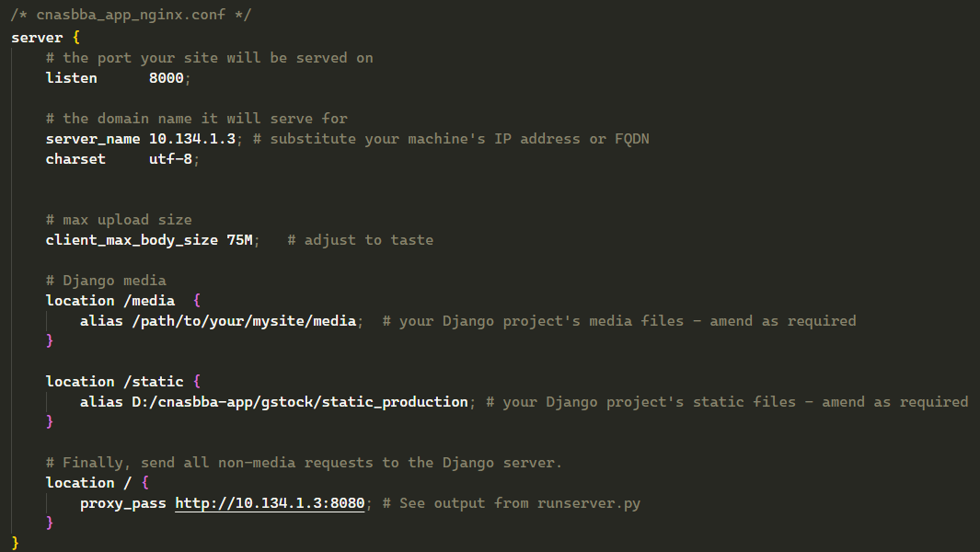980x552 pixels.
Task: Click the final yellow closing brace
Action: (x=16, y=543)
